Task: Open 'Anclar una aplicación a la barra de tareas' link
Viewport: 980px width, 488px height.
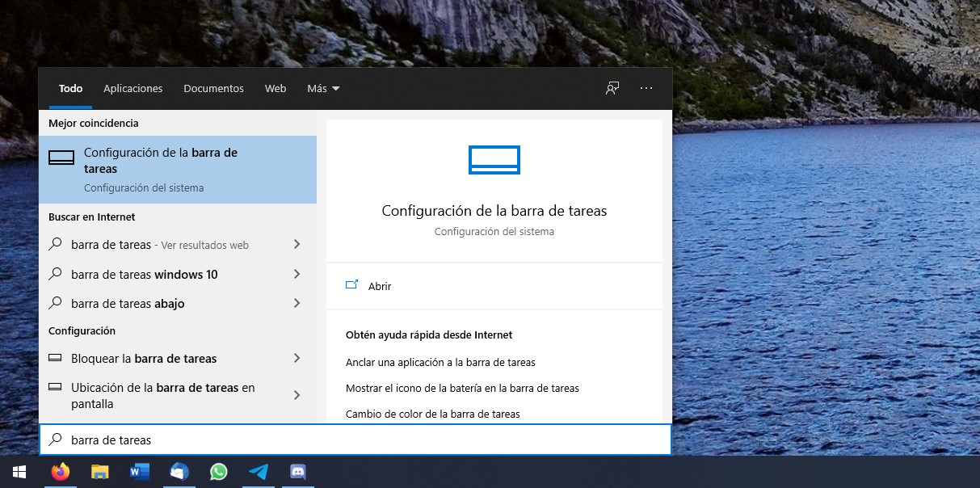Action: pos(440,362)
